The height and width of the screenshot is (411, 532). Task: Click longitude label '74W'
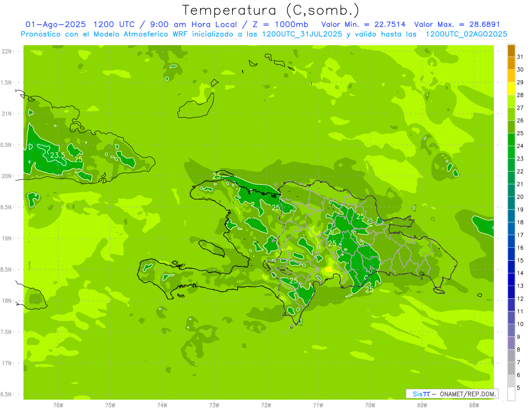click(162, 405)
